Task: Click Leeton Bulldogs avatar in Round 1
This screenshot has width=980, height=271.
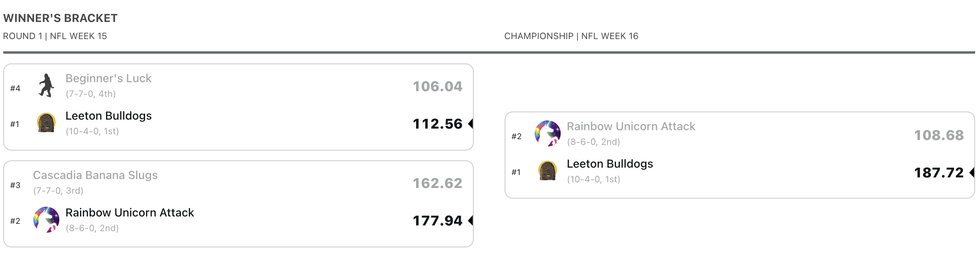Action: tap(46, 122)
